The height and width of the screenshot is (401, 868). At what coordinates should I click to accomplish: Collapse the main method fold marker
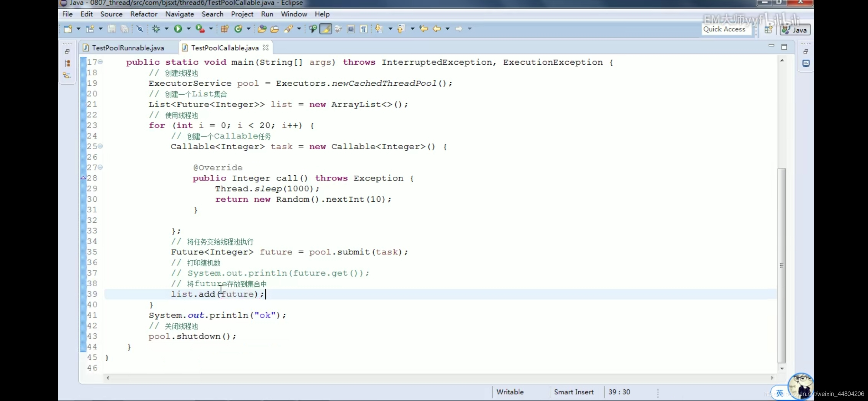(x=101, y=62)
